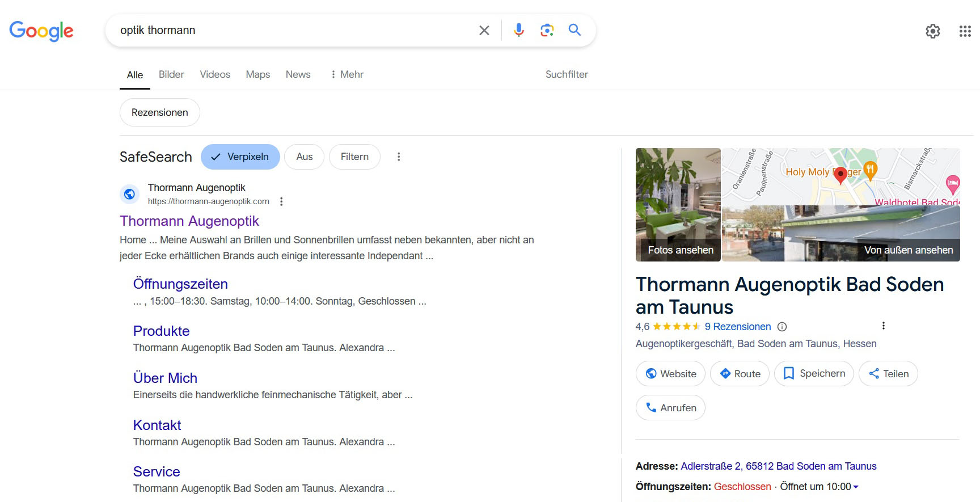
Task: Open the Öffnungszeiten sitelink
Action: (180, 284)
